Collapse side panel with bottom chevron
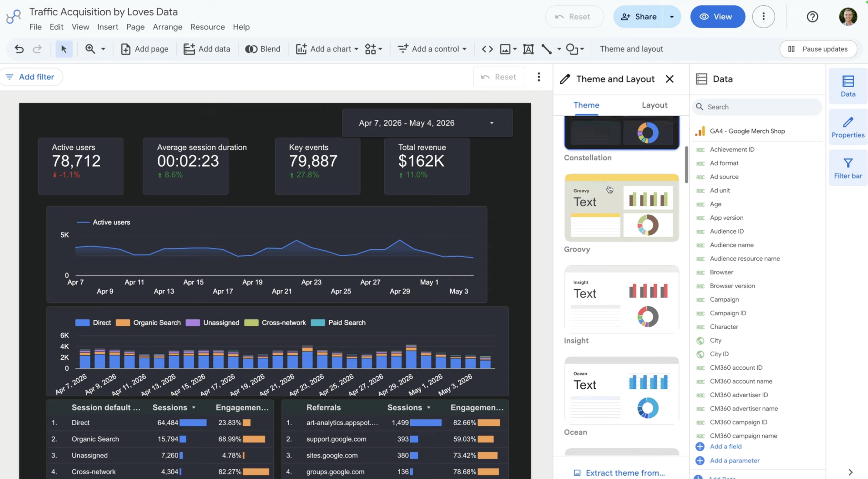The height and width of the screenshot is (479, 868). click(x=850, y=472)
